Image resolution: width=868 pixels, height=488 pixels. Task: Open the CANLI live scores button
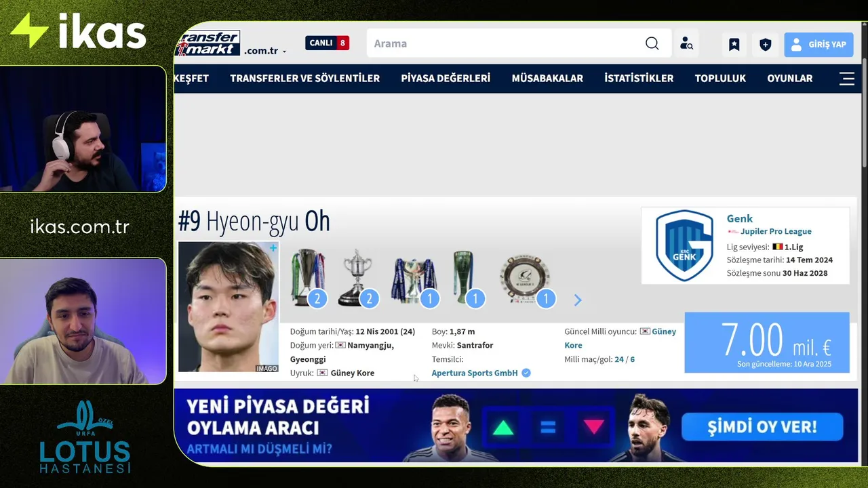pos(328,43)
